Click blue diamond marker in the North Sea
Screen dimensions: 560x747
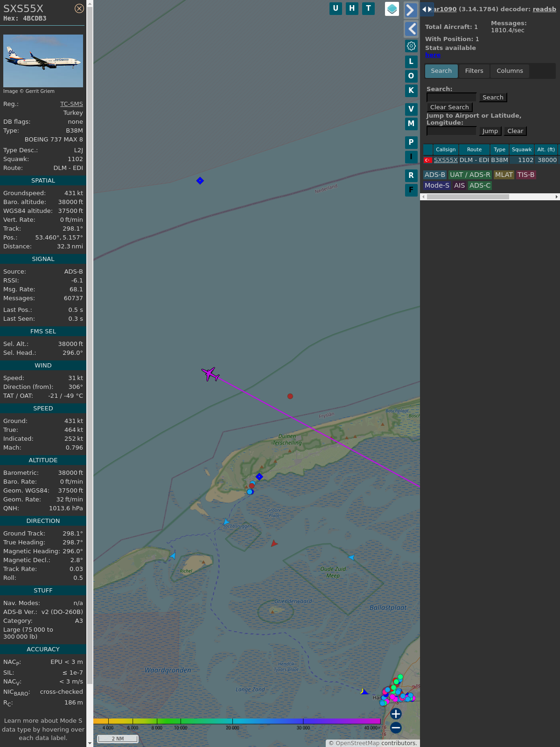point(200,181)
